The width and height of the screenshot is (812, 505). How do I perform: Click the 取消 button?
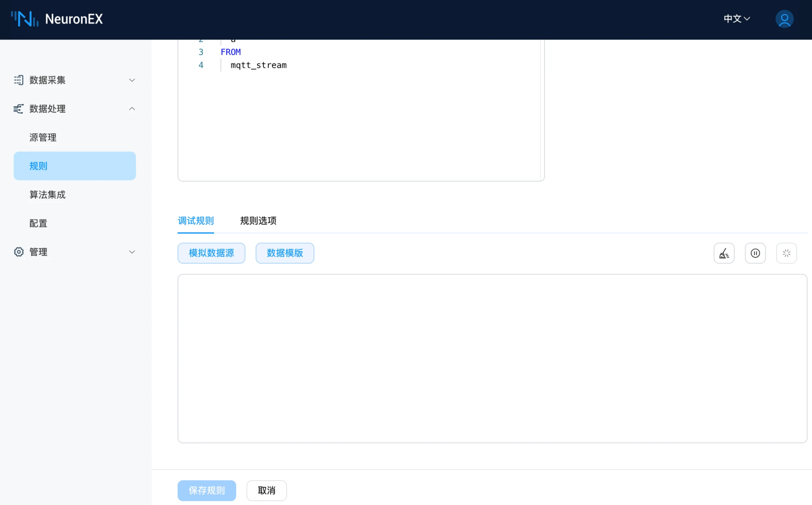[267, 490]
